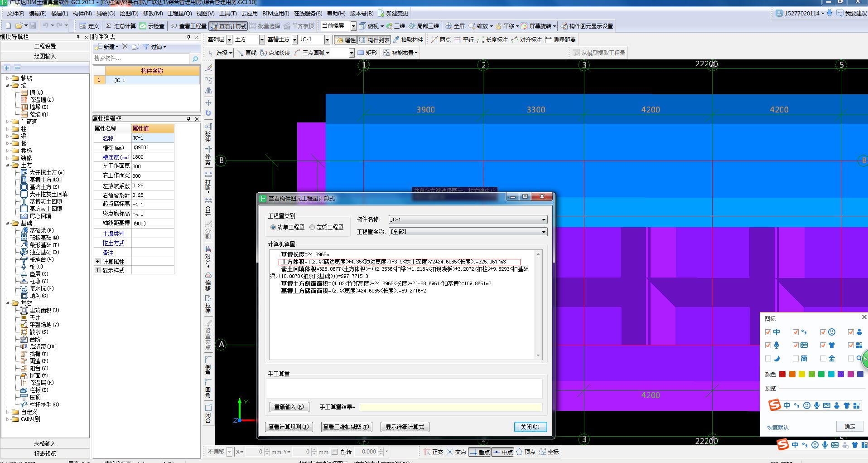868x463 pixels.
Task: Open the 文件(F) menu
Action: tap(16, 13)
